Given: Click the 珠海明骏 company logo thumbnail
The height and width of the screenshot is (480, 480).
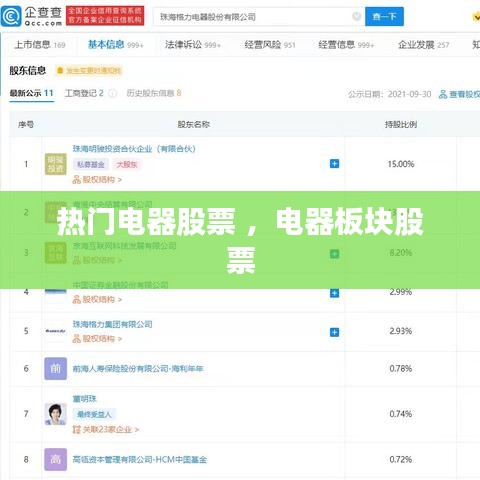Looking at the screenshot, I should tap(56, 164).
